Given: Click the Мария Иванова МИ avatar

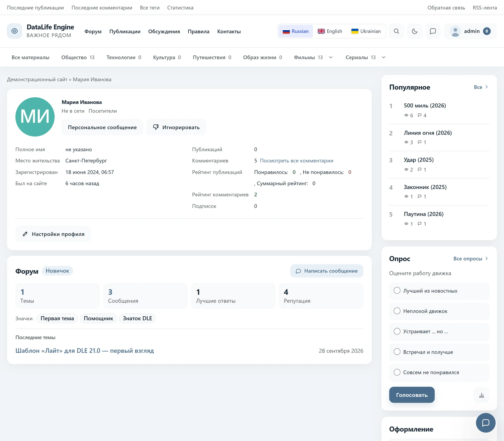Looking at the screenshot, I should [x=35, y=117].
